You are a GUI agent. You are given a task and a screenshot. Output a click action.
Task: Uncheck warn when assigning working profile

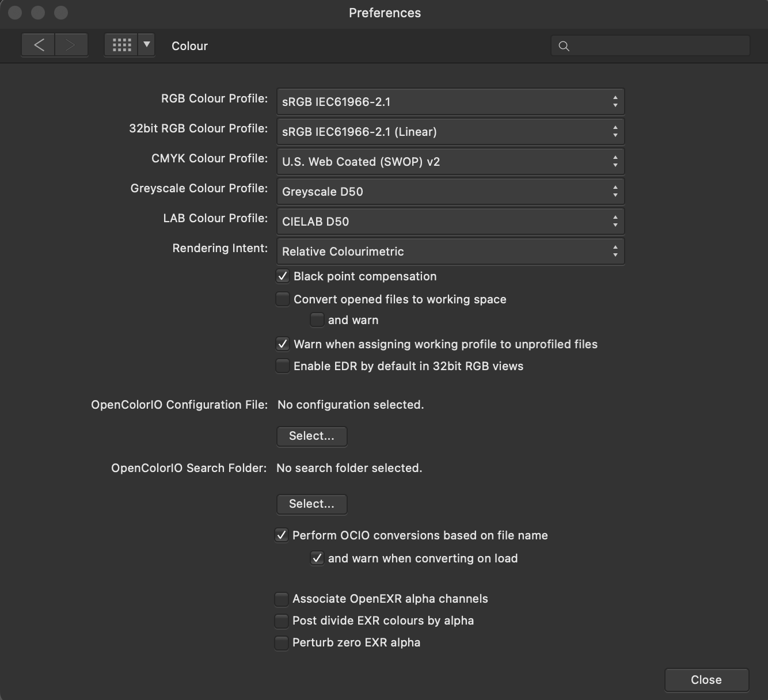pyautogui.click(x=282, y=344)
